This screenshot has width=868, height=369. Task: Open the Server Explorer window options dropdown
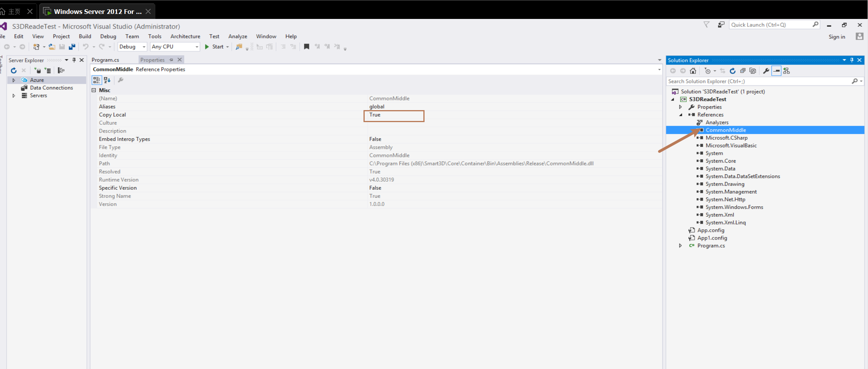[66, 60]
